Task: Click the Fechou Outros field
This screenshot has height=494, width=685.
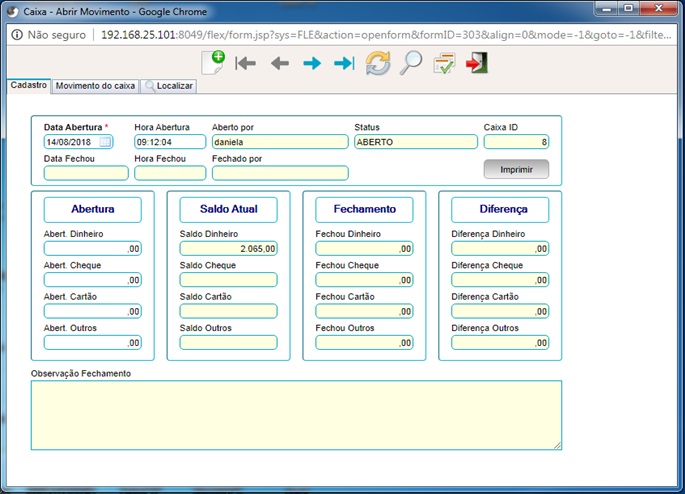Action: (364, 343)
